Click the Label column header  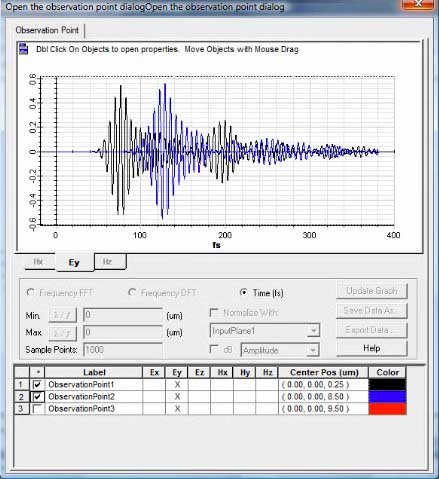[x=94, y=372]
